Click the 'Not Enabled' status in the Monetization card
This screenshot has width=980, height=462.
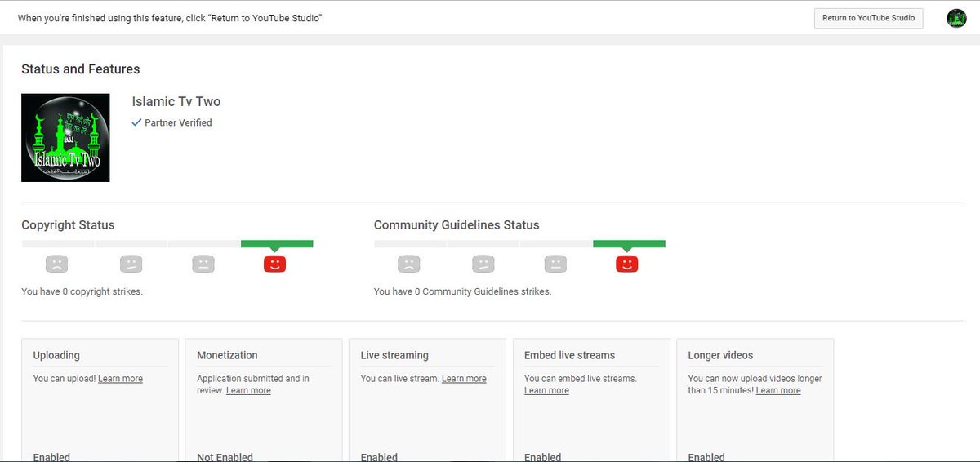pyautogui.click(x=225, y=457)
